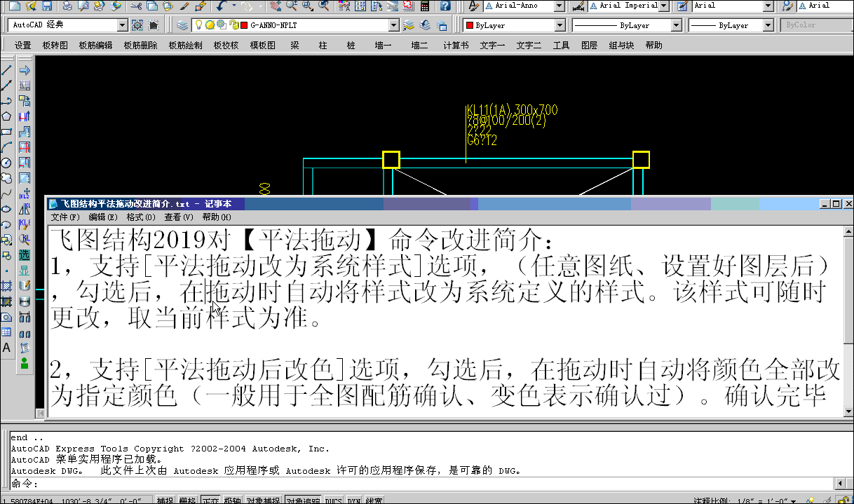Viewport: 854px width, 504px height.
Task: Click the Save floppy disk icon
Action: click(x=47, y=6)
